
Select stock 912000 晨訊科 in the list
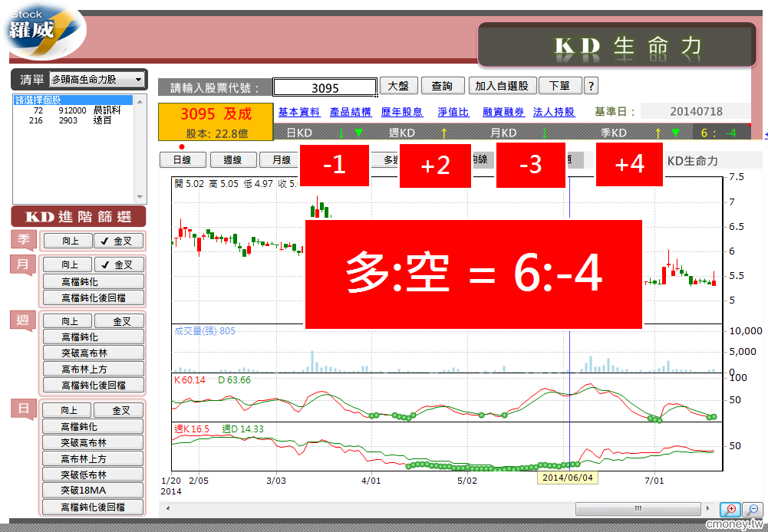[73, 110]
